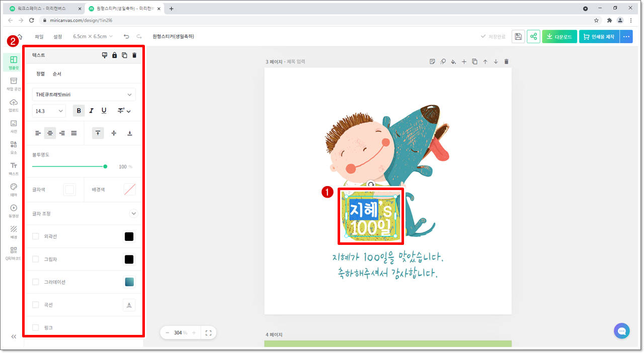Viewport: 644px width, 353px height.
Task: Toggle fullscreen view next to zoom
Action: 209,333
